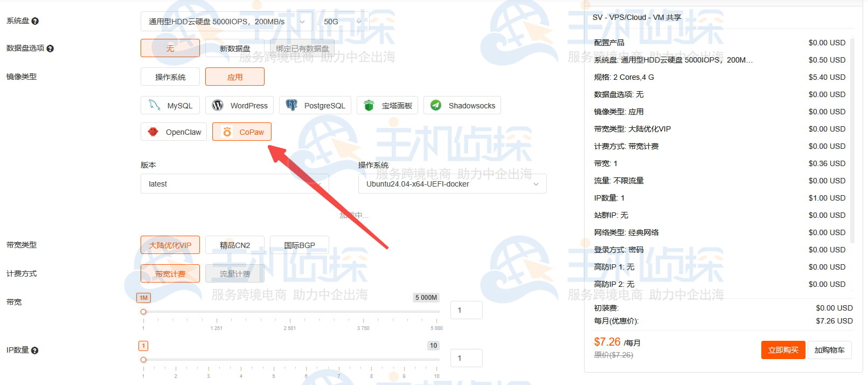Viewport: 868px width, 385px height.
Task: Select 国际BGP bandwidth type
Action: [300, 245]
